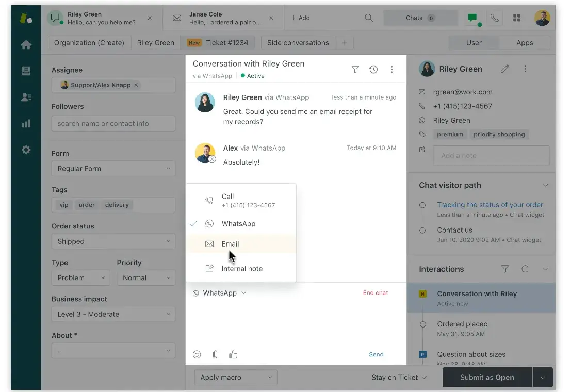Viewport: 571px width, 392px height.
Task: Remove the Support/Alex Knapp assignee
Action: coord(136,85)
